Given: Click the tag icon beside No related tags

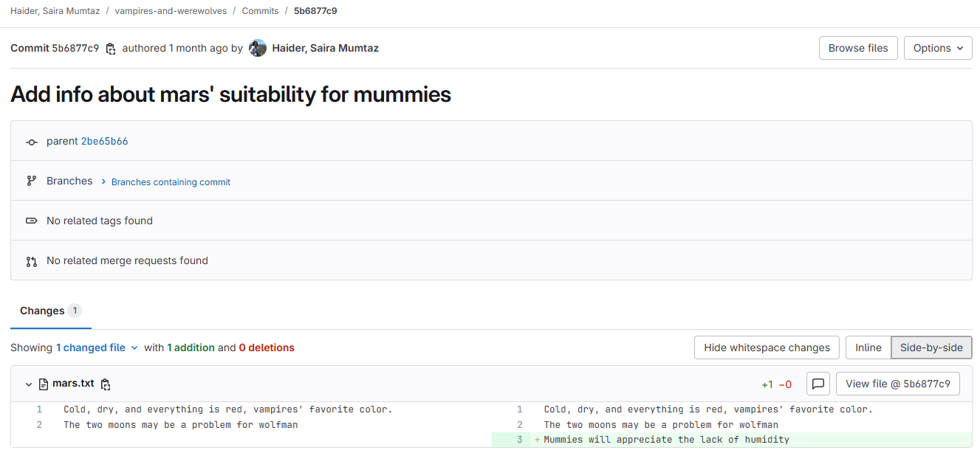Looking at the screenshot, I should (x=31, y=221).
